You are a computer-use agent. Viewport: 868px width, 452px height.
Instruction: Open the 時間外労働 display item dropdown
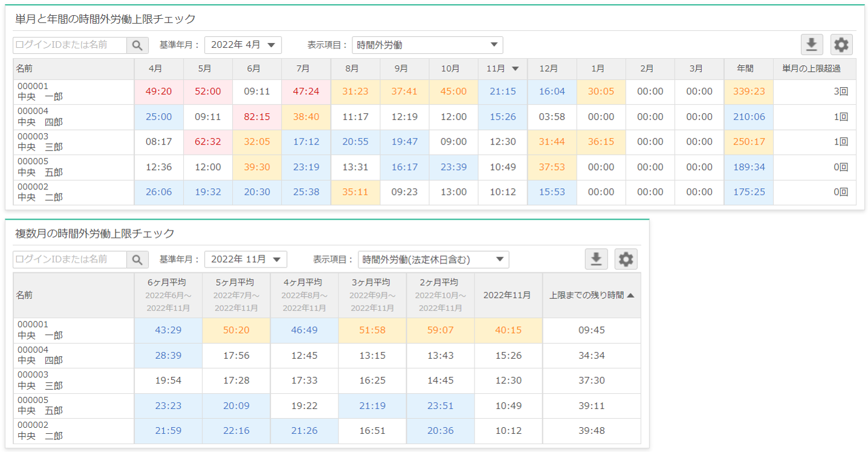coord(427,45)
